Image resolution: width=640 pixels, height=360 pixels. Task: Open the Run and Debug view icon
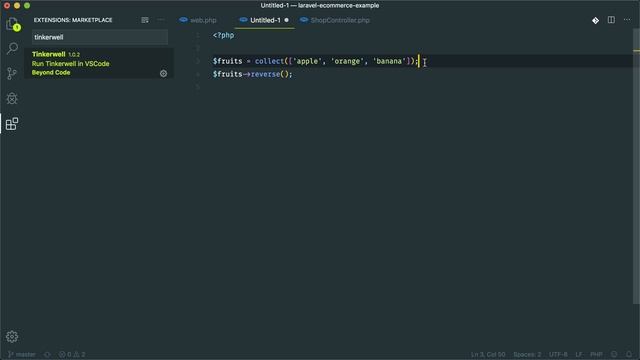tap(12, 98)
